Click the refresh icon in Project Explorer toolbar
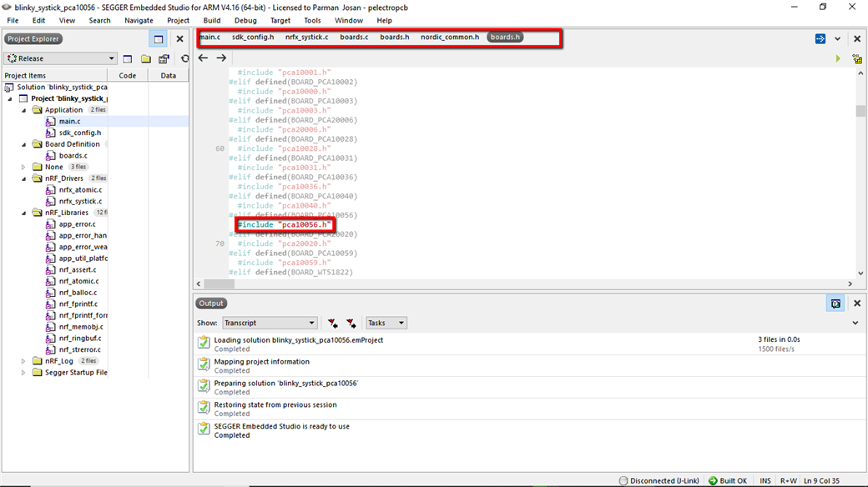The height and width of the screenshot is (487, 868). (184, 59)
